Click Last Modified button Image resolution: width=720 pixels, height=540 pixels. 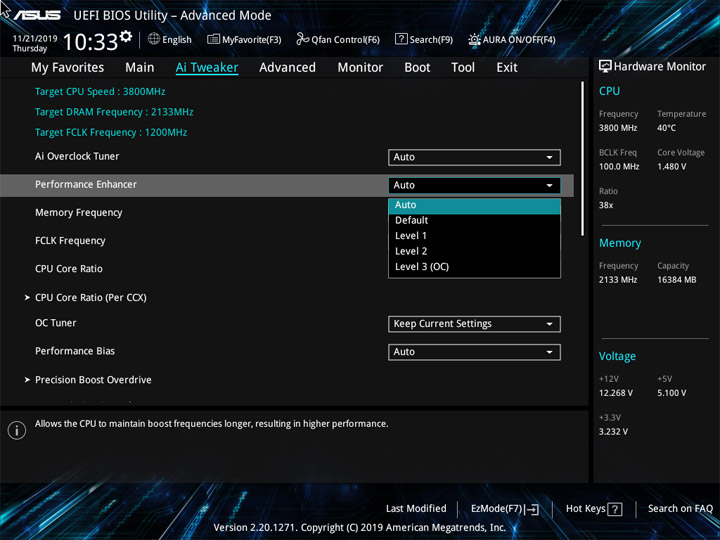(x=416, y=509)
